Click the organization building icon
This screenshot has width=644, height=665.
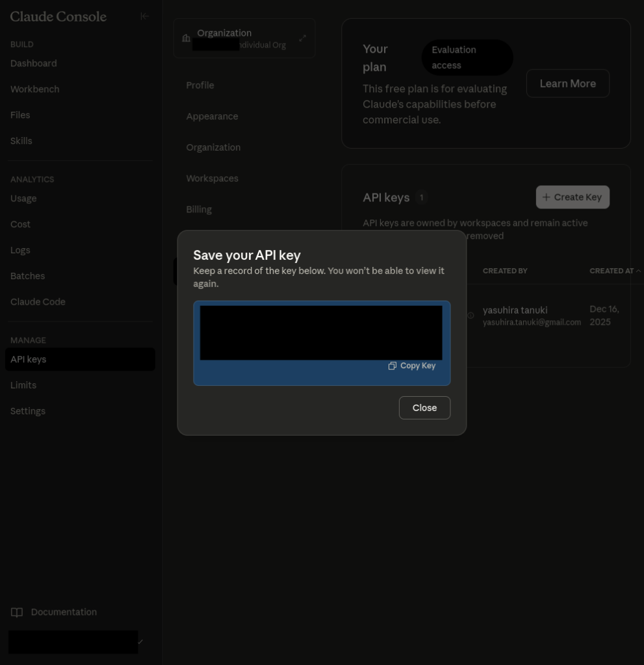[187, 38]
